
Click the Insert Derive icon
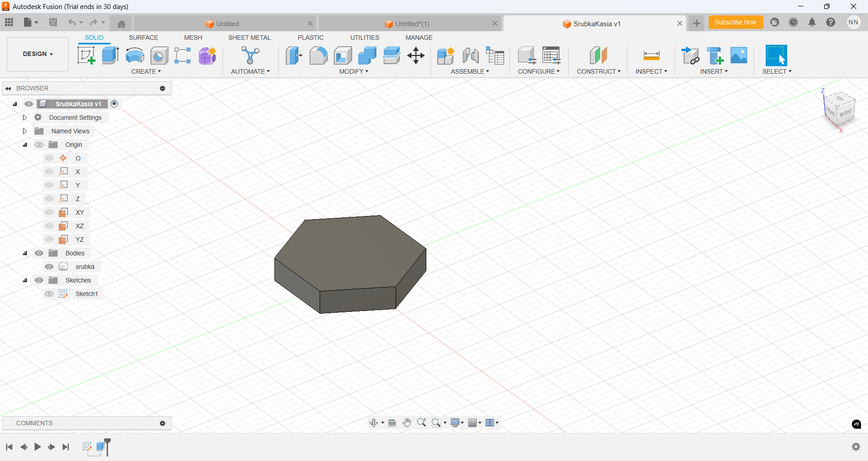[691, 56]
